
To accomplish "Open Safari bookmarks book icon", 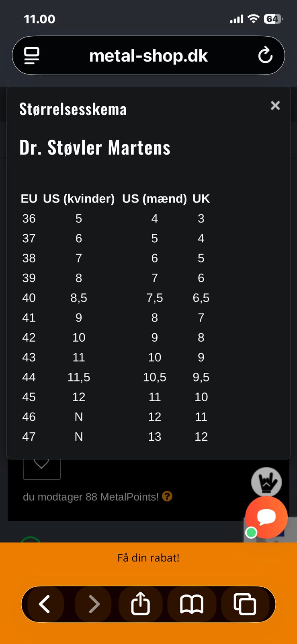I will 192,604.
